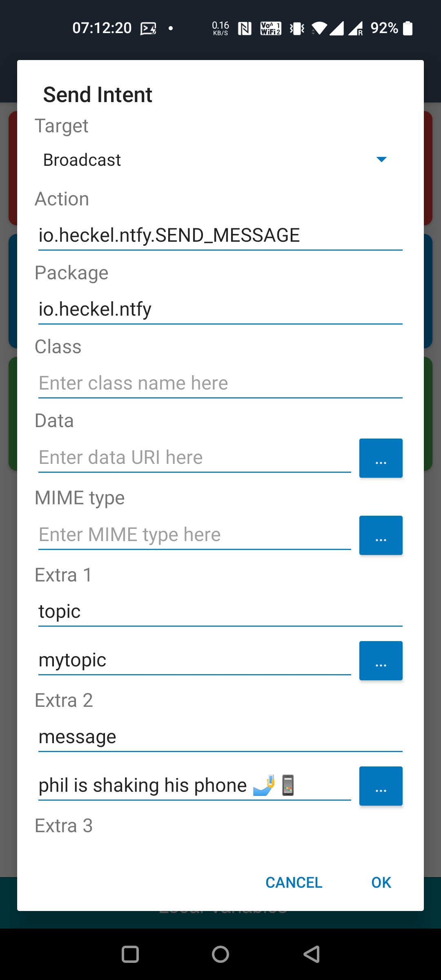Click the Package name field
The width and height of the screenshot is (441, 980).
[x=220, y=309]
